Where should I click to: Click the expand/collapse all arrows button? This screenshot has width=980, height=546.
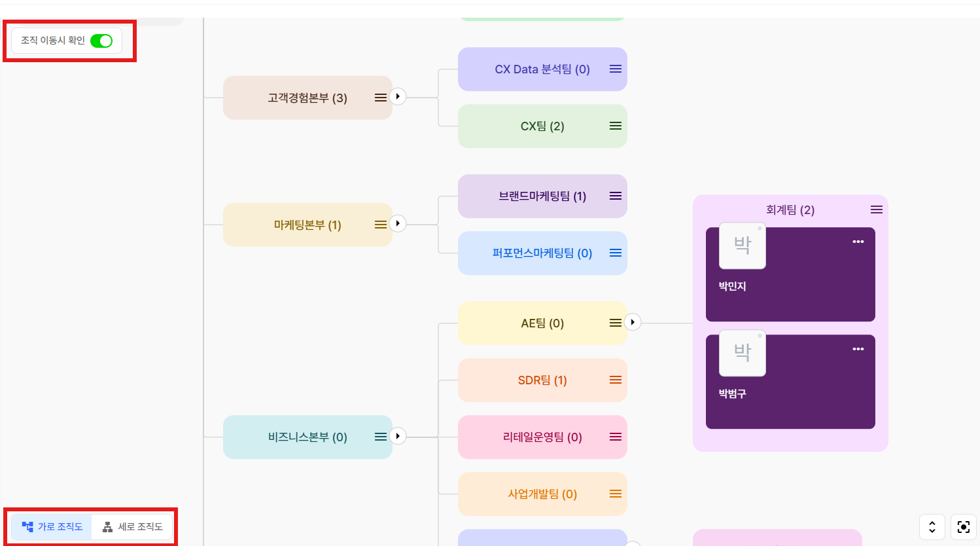[x=932, y=527]
